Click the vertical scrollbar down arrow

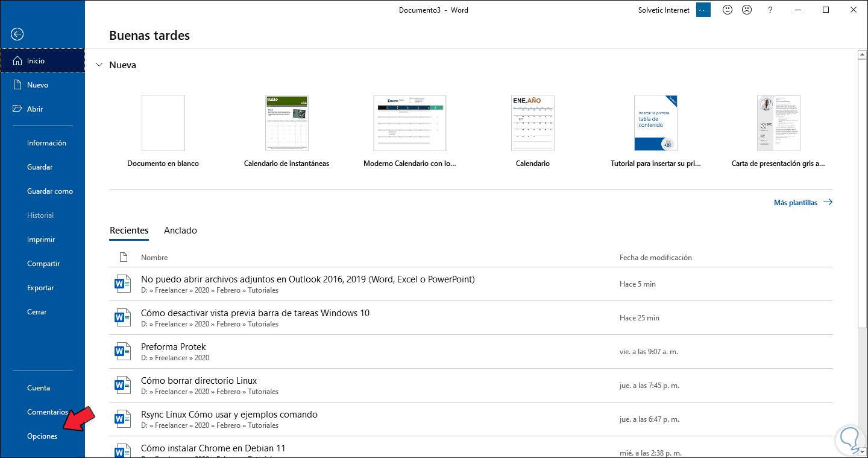[862, 453]
